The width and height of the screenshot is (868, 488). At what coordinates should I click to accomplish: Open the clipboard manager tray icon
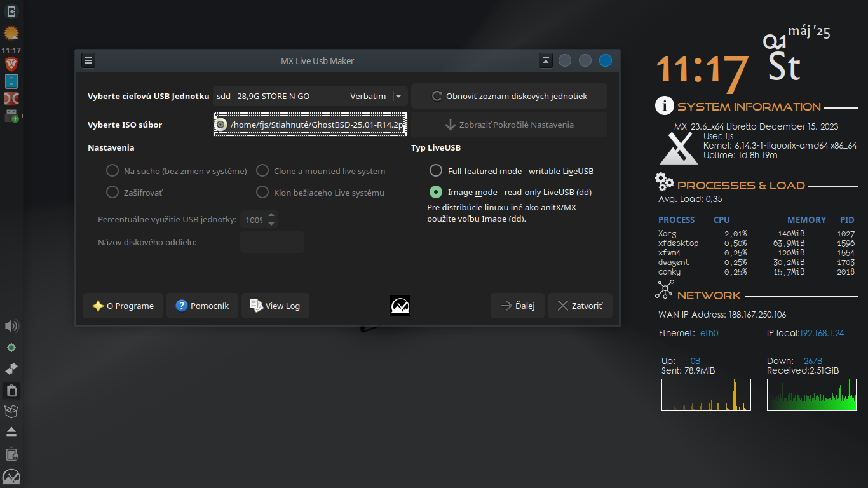coord(11,391)
